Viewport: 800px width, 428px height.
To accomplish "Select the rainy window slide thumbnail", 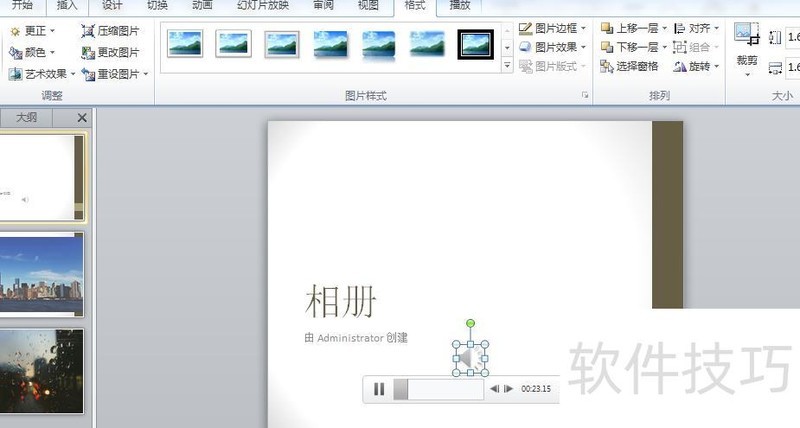I will point(41,371).
